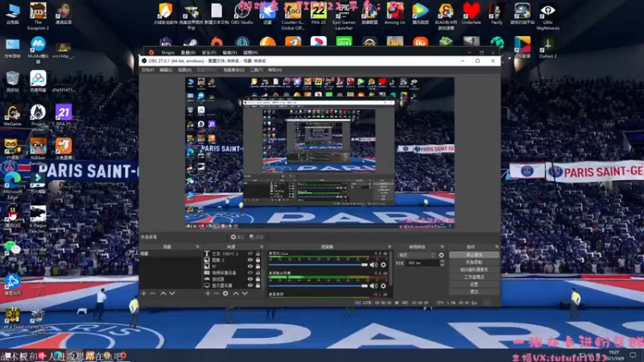Open 文件(F) menu in OBS
Viewport: 644px width, 362px height.
(x=147, y=70)
